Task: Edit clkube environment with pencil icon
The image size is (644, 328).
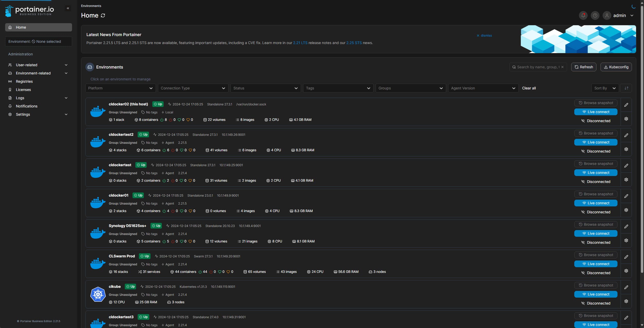Action: coord(626,287)
